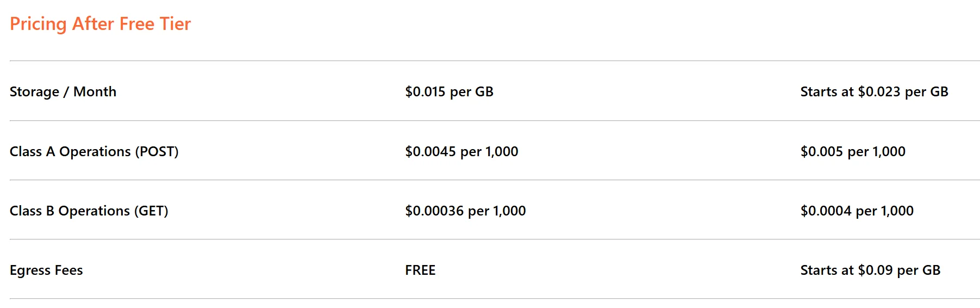
Task: Click the "$0.0045 per 1,000" price
Action: click(x=461, y=151)
